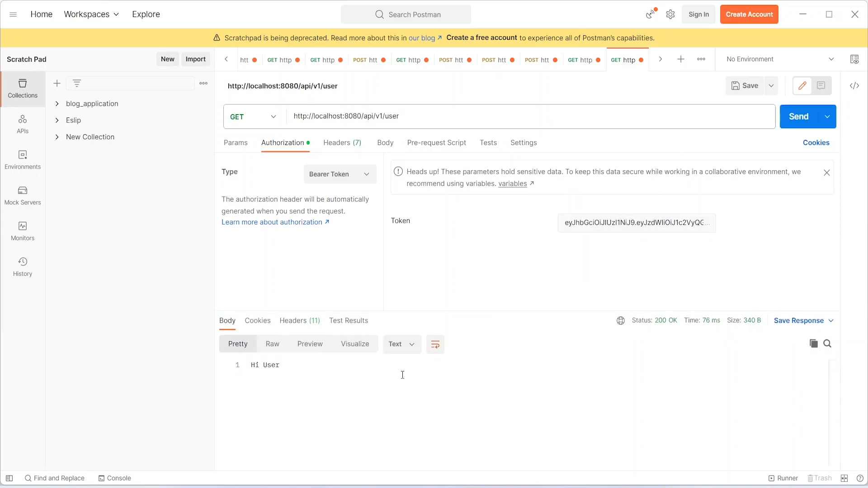Open the code snippet panel

pyautogui.click(x=854, y=86)
